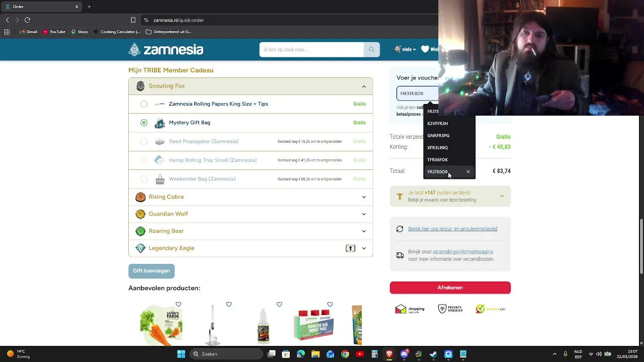644x362 pixels.
Task: Open Microsoft Store from the taskbar
Action: point(286,354)
